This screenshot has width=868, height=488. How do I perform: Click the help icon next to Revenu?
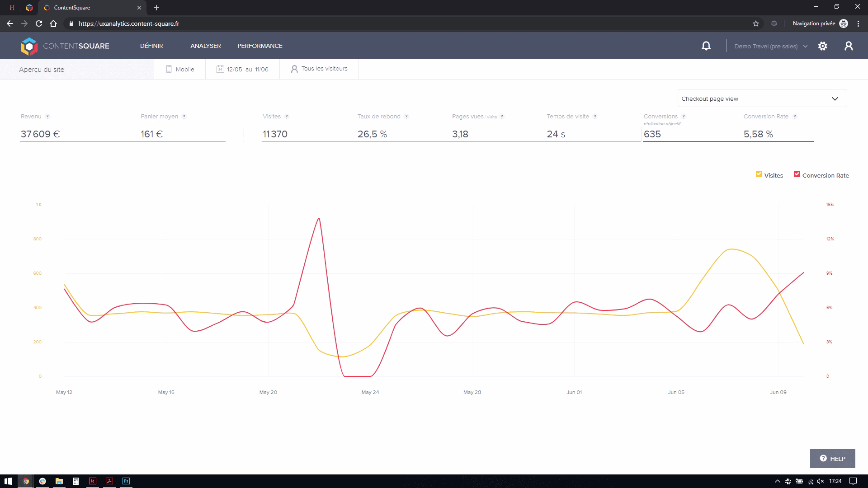[x=47, y=117]
